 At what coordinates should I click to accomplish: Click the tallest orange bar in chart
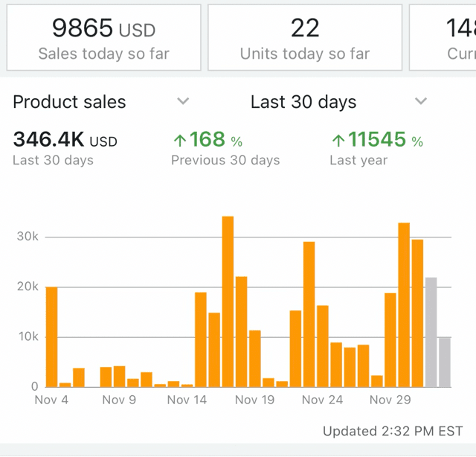point(228,301)
